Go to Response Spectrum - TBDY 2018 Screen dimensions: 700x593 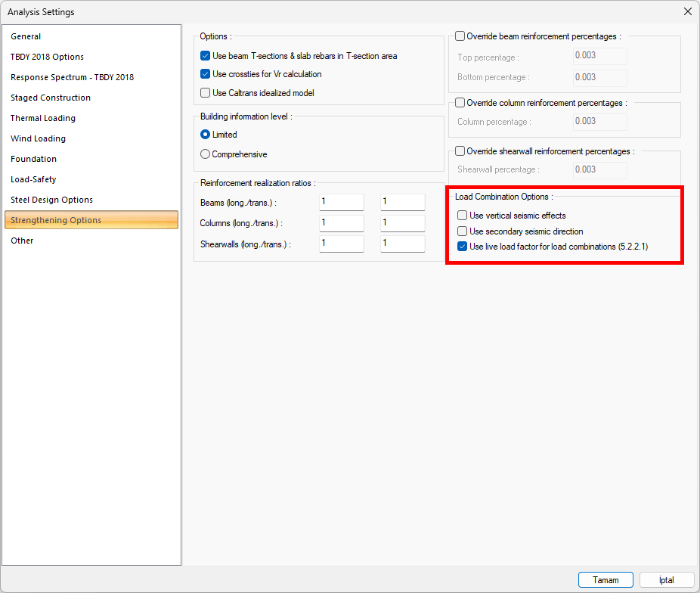(x=72, y=77)
